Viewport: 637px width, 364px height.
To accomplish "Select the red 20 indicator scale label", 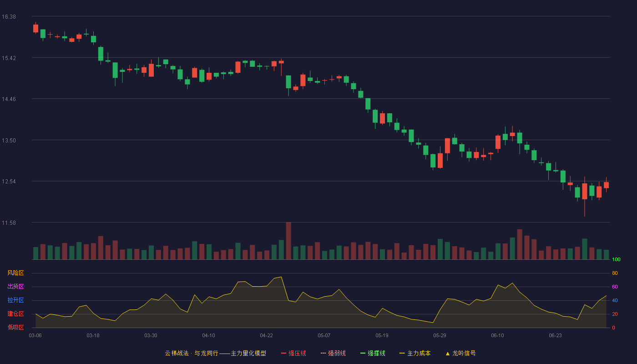I will pyautogui.click(x=615, y=314).
